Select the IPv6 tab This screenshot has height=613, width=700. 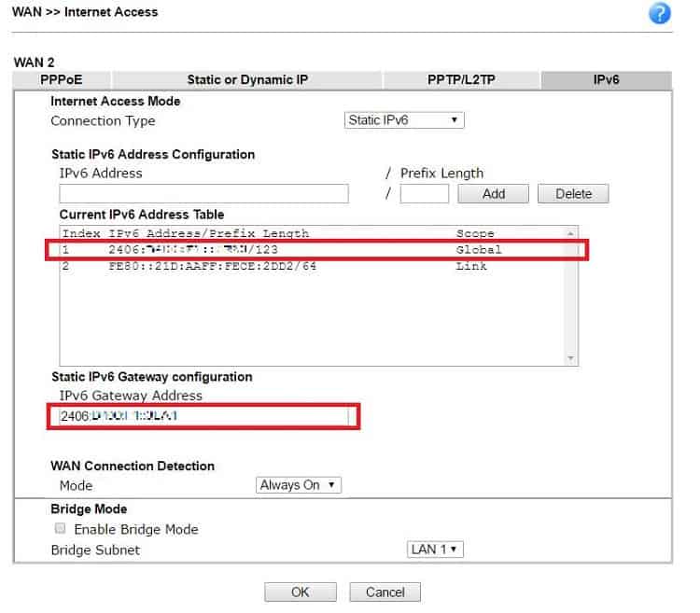click(x=607, y=80)
